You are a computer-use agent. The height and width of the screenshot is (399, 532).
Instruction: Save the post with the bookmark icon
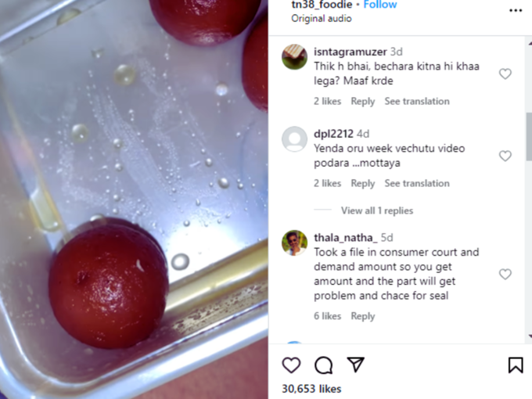pos(516,365)
